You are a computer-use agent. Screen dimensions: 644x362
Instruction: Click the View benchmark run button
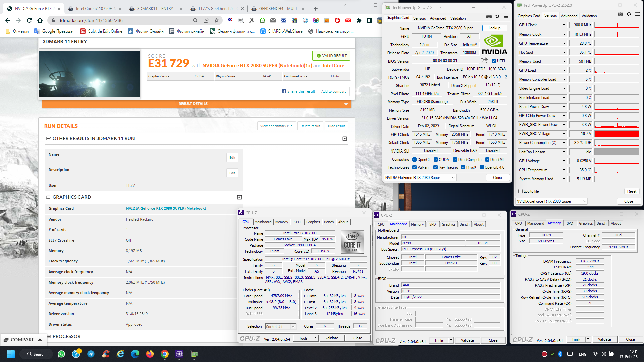pyautogui.click(x=276, y=126)
